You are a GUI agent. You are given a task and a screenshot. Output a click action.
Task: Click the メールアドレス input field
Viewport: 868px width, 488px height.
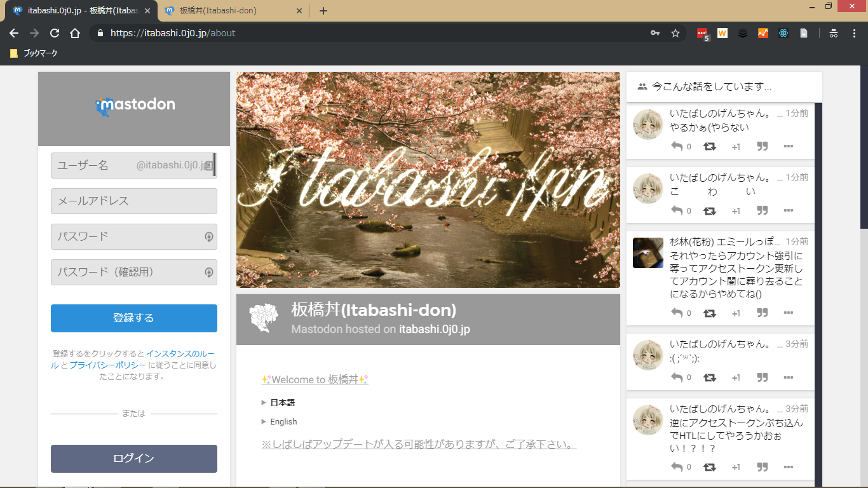[x=133, y=201]
